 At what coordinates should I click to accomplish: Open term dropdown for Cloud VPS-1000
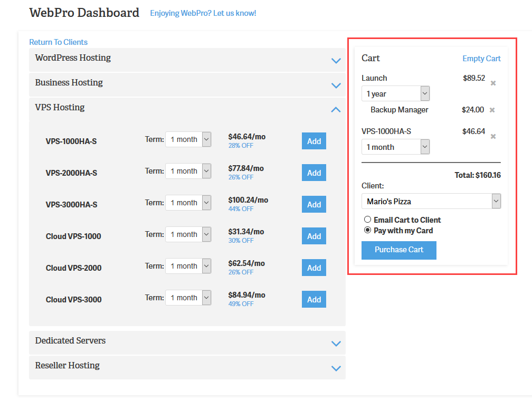(188, 234)
